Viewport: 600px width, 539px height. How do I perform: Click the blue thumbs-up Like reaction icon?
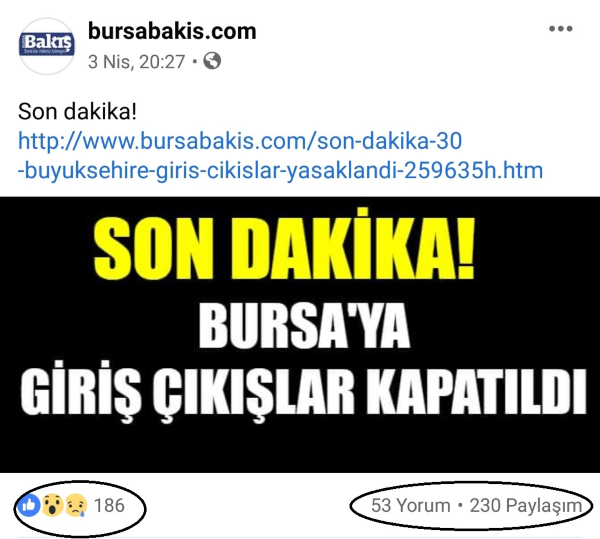[x=29, y=505]
